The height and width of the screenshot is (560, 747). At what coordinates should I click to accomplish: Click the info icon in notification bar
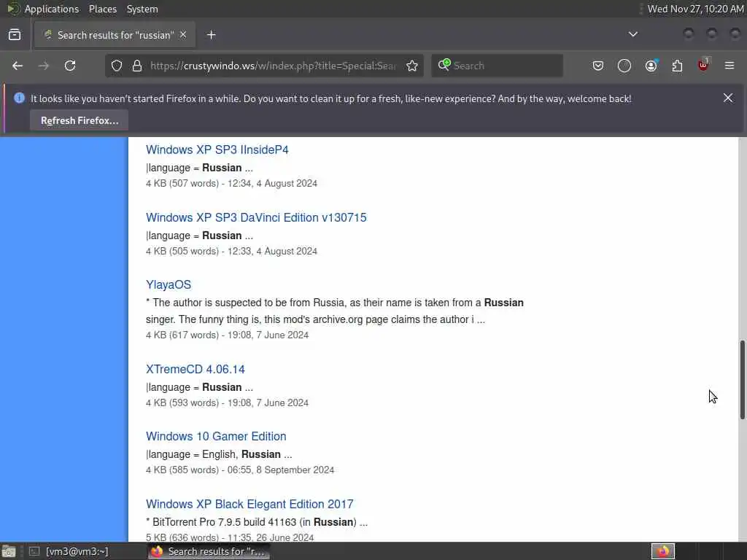pos(19,98)
